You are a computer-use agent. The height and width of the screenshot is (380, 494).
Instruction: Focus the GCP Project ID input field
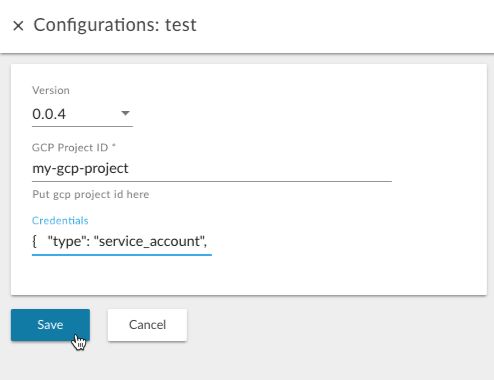click(212, 169)
